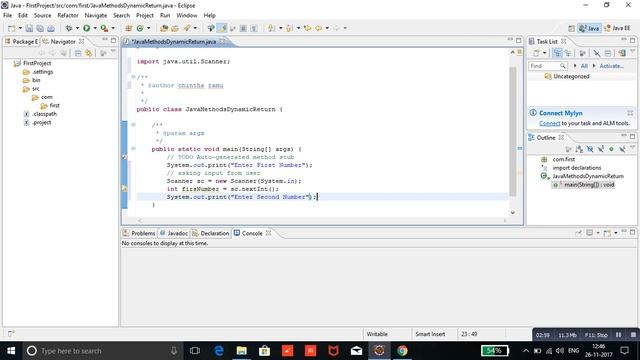Toggle Hide Fields filter in Outline
The width and height of the screenshot is (640, 360).
590,149
